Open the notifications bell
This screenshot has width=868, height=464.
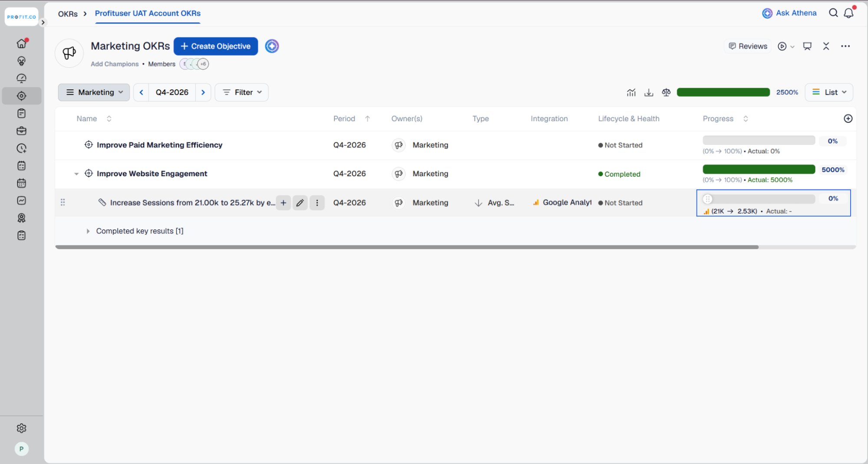point(849,13)
